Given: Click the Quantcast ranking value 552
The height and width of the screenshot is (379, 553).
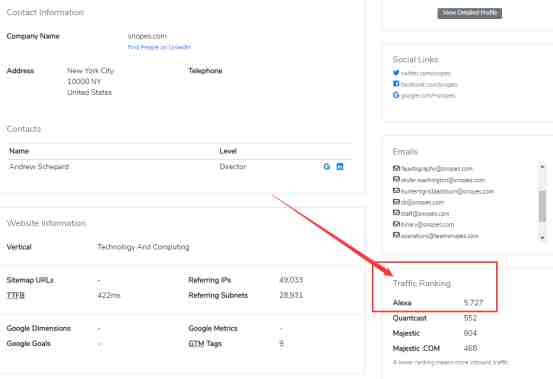Looking at the screenshot, I should 470,318.
